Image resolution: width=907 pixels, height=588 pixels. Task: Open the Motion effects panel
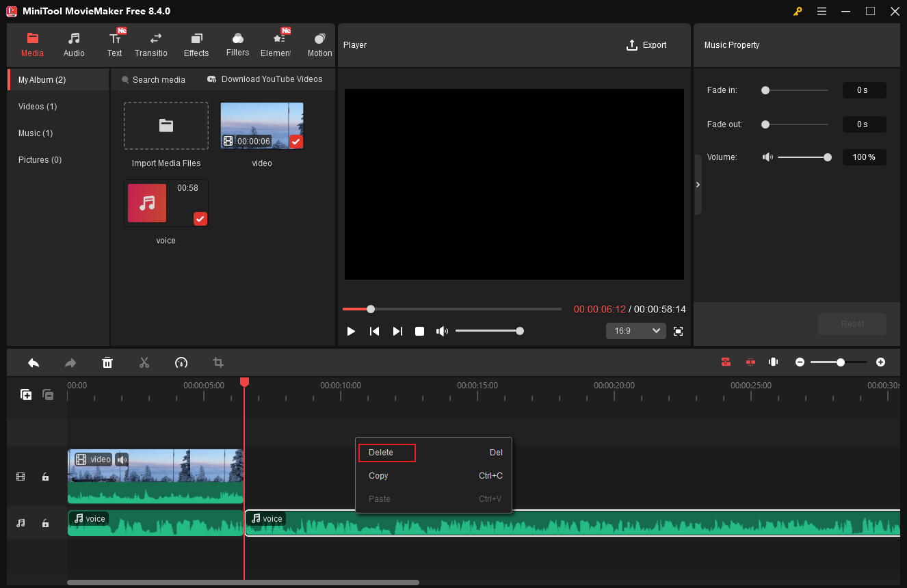tap(319, 43)
